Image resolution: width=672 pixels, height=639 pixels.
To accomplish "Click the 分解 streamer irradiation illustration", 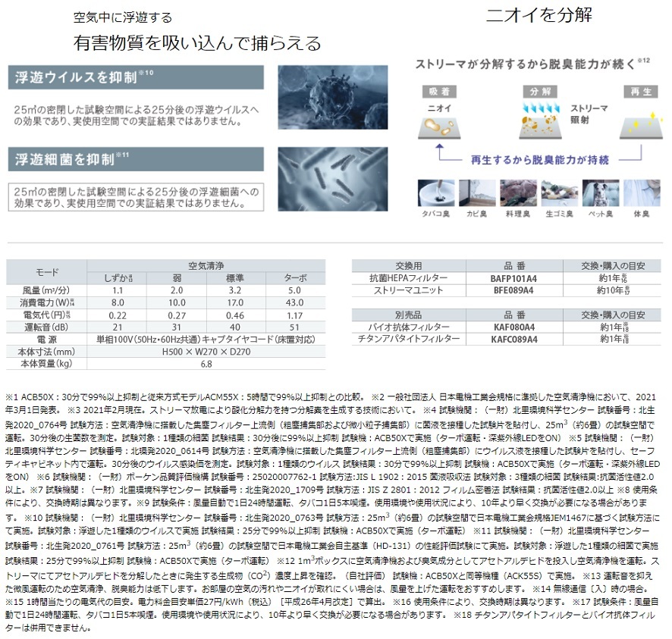I will point(540,121).
